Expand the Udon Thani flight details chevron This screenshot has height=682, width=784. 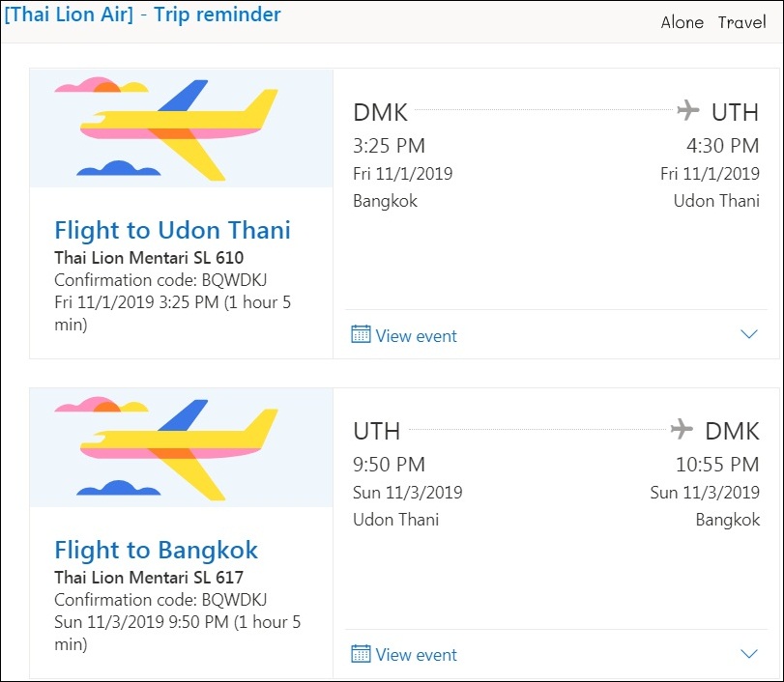point(749,334)
